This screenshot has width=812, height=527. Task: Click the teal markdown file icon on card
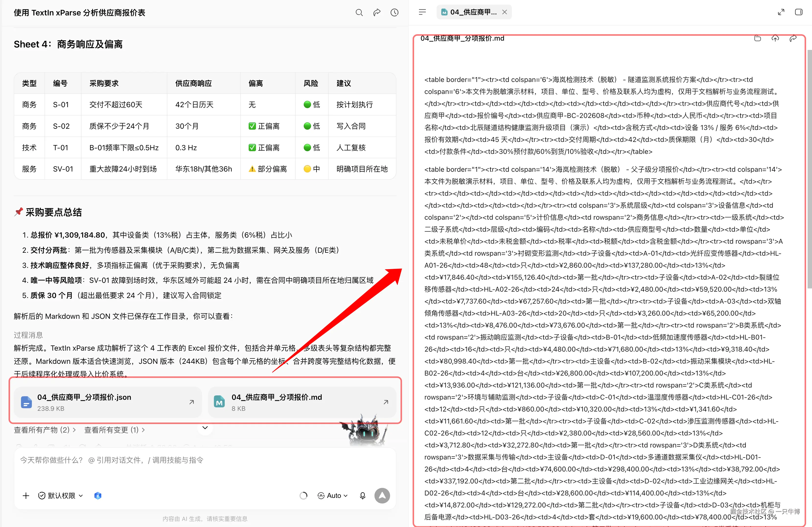pos(219,402)
